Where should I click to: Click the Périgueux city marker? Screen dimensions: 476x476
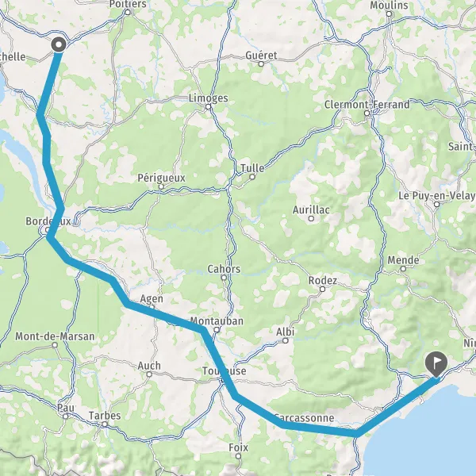pyautogui.click(x=162, y=186)
